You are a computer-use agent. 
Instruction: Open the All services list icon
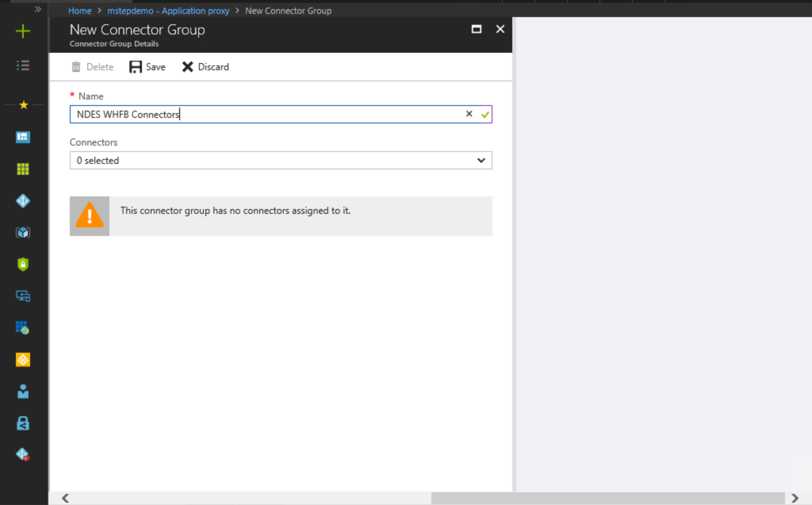(23, 65)
